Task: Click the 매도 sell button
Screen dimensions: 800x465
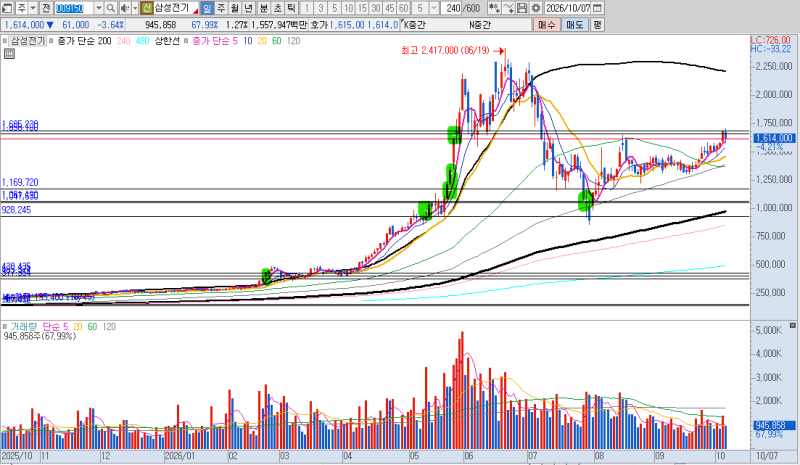Action: point(574,25)
